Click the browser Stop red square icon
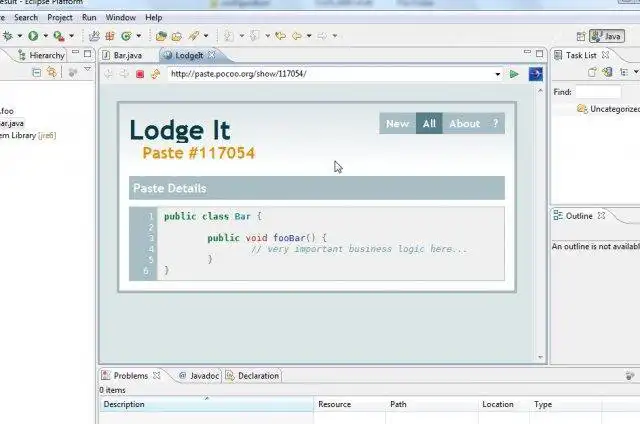Image resolution: width=640 pixels, height=424 pixels. (140, 74)
